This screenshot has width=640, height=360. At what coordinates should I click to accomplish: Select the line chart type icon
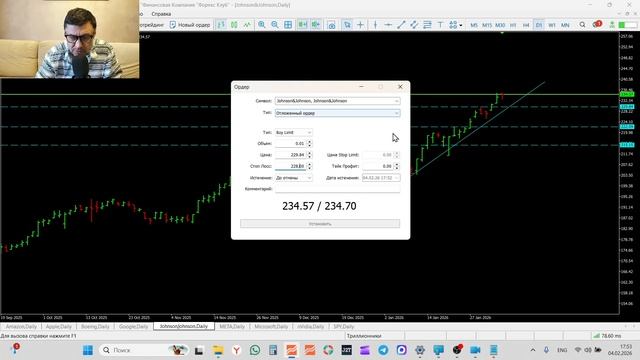(247, 25)
